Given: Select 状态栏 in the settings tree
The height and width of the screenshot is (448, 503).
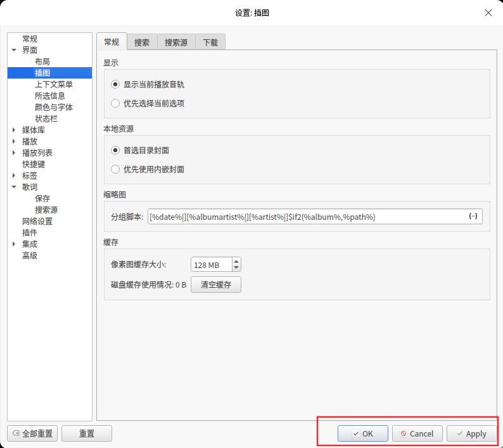Looking at the screenshot, I should 46,118.
